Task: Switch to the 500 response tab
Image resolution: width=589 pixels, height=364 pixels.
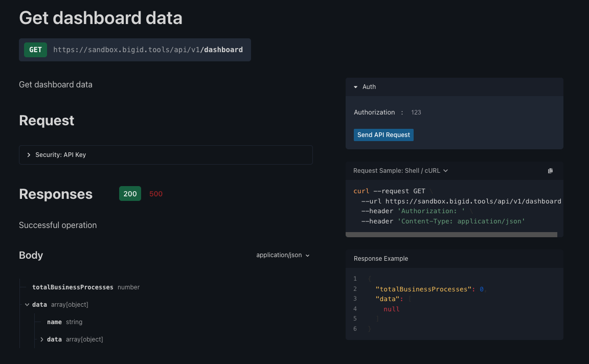Action: click(x=156, y=193)
